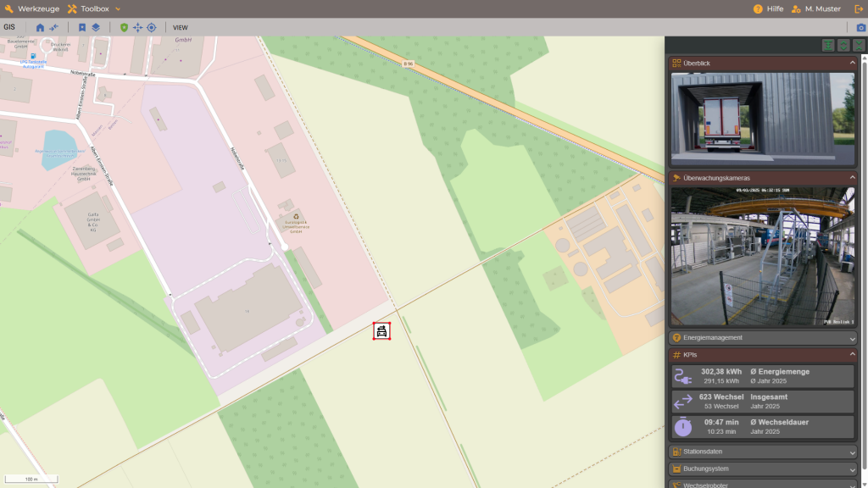868x488 pixels.
Task: Click the car marker on the map
Action: [381, 331]
